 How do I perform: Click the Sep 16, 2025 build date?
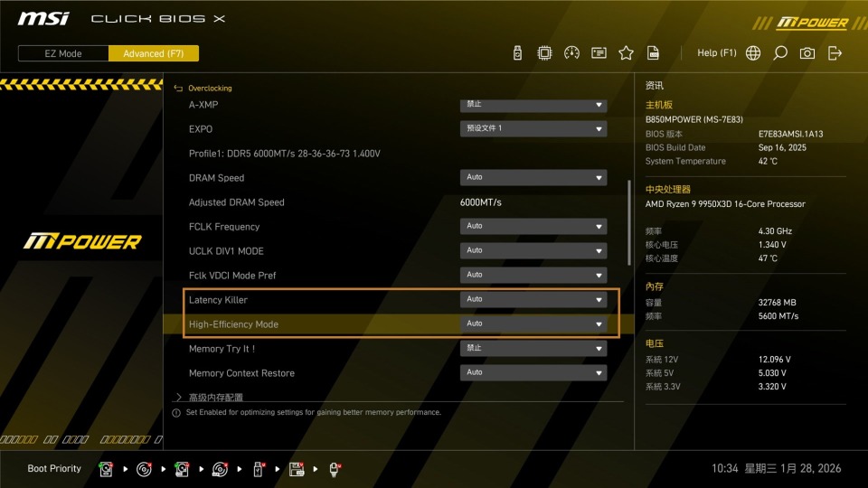pos(782,147)
